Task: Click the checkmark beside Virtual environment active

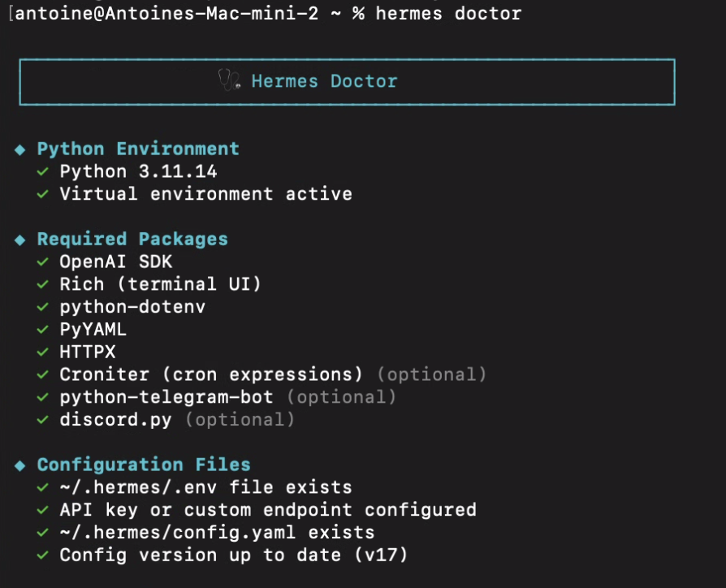Action: point(42,194)
